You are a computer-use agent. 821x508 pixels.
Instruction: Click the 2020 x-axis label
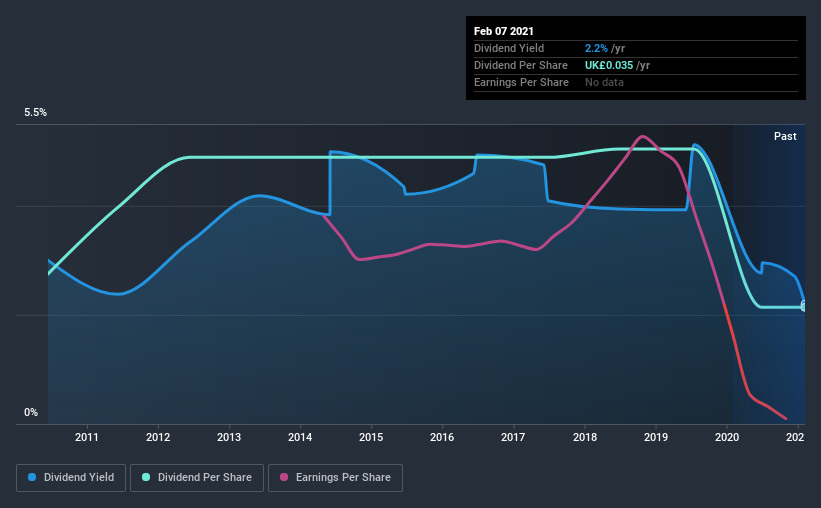click(727, 437)
